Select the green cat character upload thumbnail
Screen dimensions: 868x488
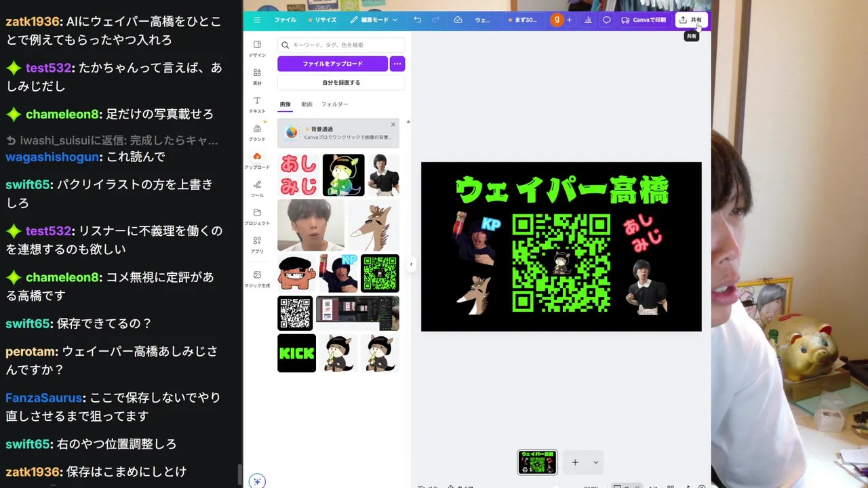(343, 175)
